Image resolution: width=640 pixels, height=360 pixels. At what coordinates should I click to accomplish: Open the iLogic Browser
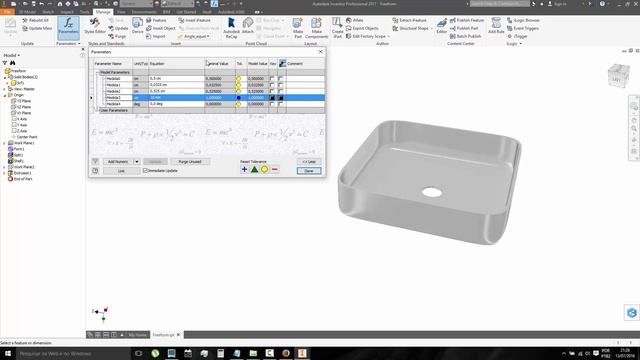pos(523,20)
